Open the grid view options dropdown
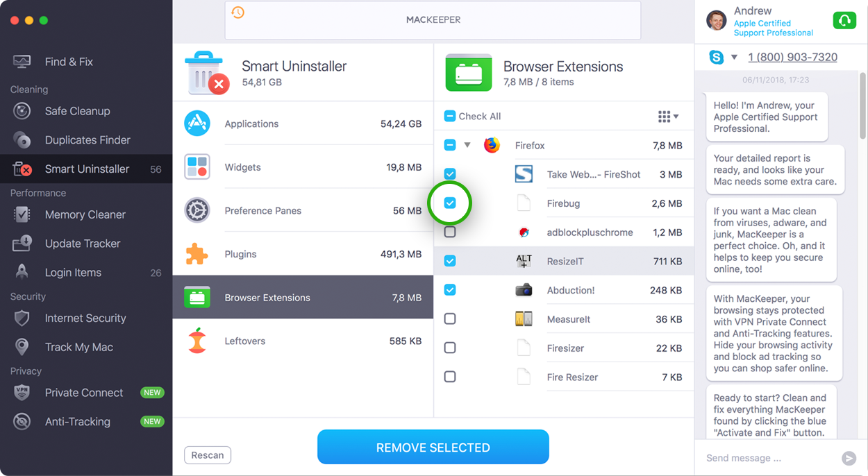The image size is (868, 476). [668, 117]
